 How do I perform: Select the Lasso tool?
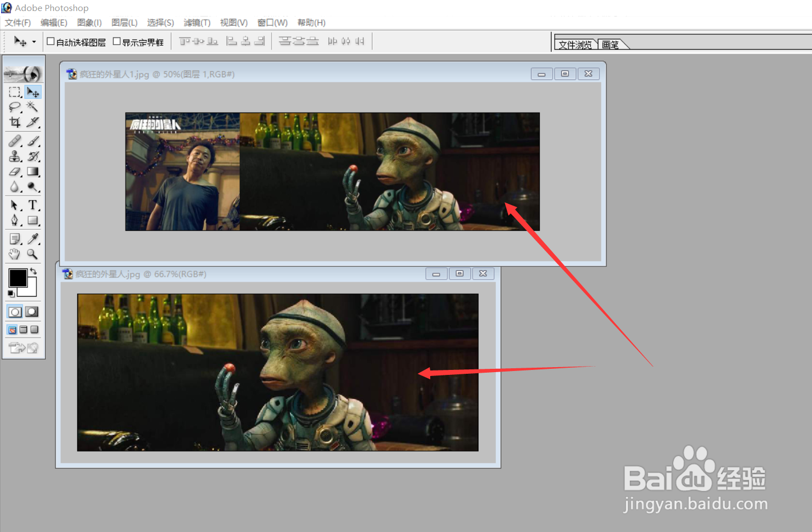coord(15,107)
